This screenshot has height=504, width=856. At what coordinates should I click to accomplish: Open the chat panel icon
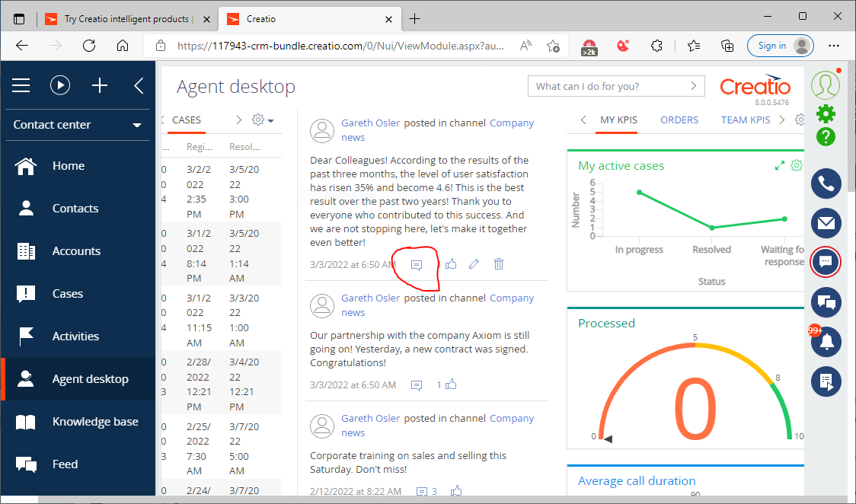coord(826,263)
